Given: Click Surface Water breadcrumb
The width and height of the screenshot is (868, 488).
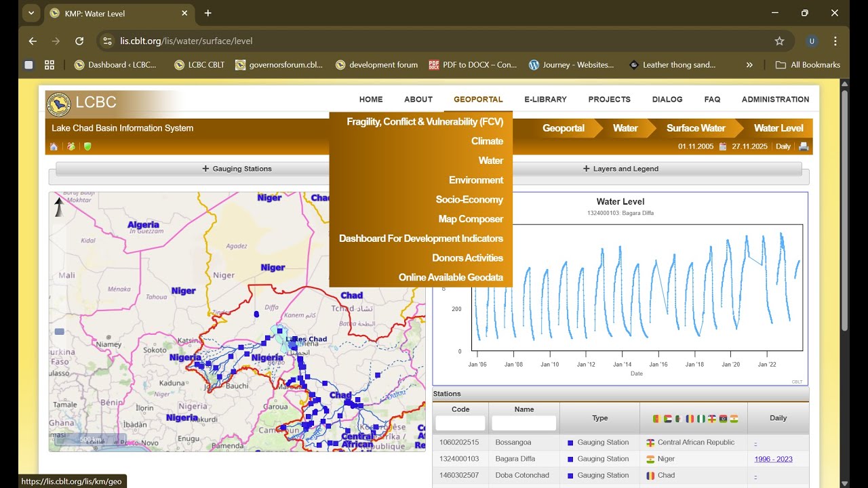Looking at the screenshot, I should click(696, 128).
